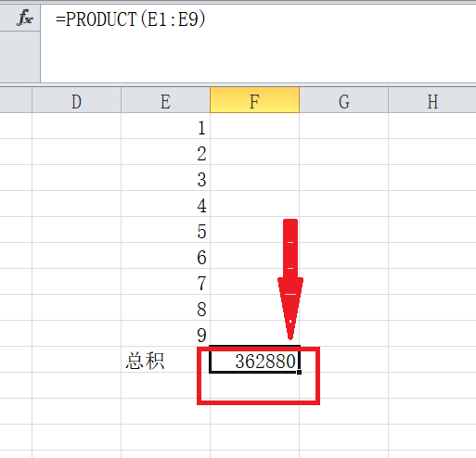Click cell containing value 4
Image resolution: width=476 pixels, height=458 pixels.
(165, 204)
